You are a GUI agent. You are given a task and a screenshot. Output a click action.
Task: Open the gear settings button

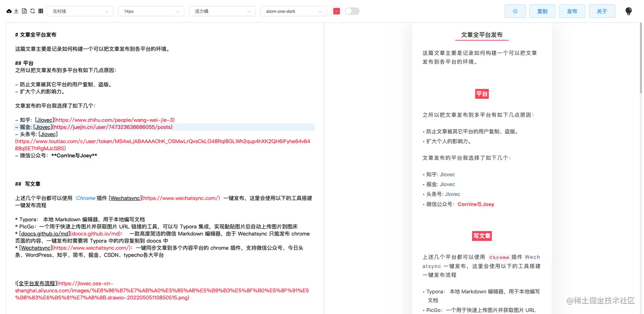click(x=515, y=11)
